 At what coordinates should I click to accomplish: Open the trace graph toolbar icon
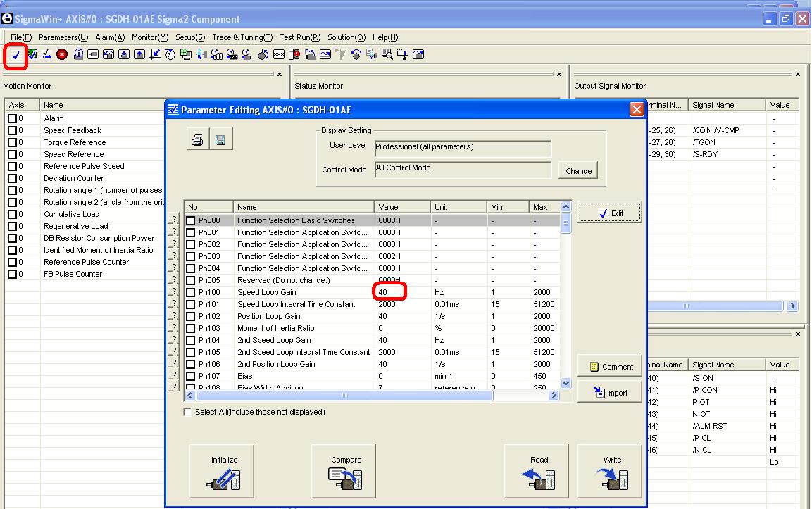tap(325, 54)
